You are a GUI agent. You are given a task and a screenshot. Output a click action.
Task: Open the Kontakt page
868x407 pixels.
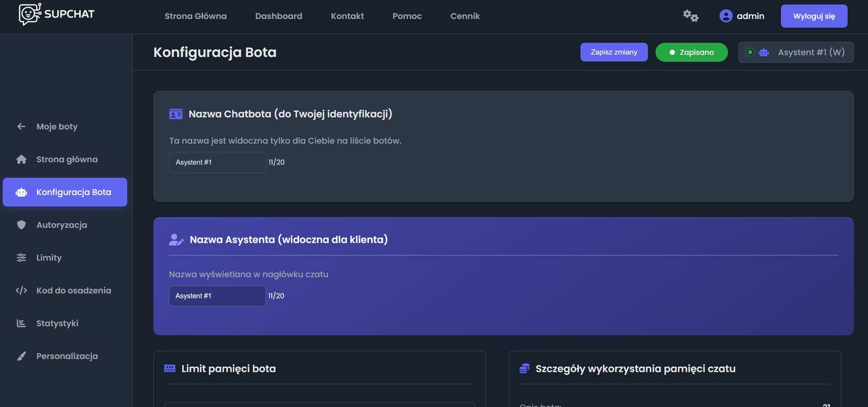[x=347, y=16]
